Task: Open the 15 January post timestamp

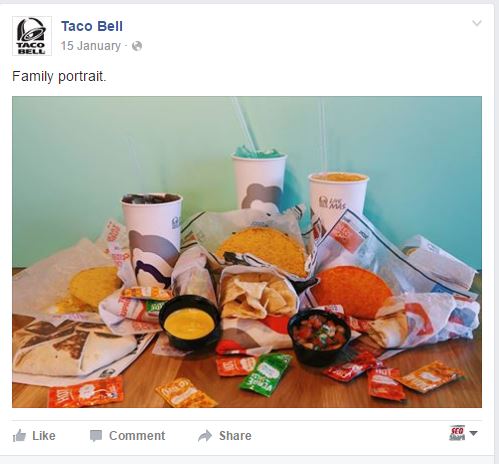Action: (x=91, y=46)
